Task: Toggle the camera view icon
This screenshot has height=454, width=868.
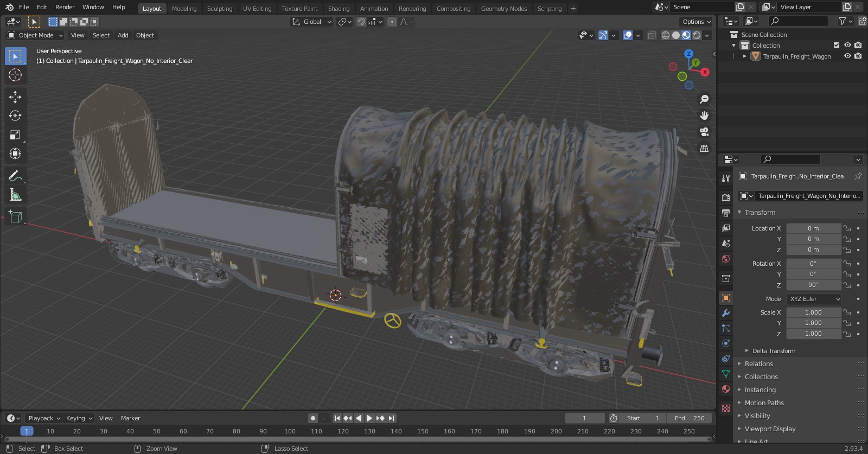Action: coord(704,132)
